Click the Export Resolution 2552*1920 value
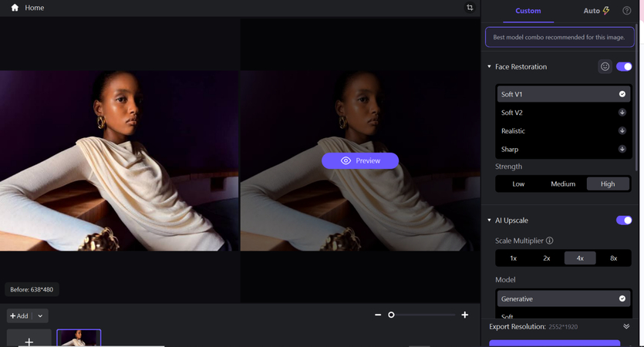This screenshot has width=644, height=347. coord(563,327)
